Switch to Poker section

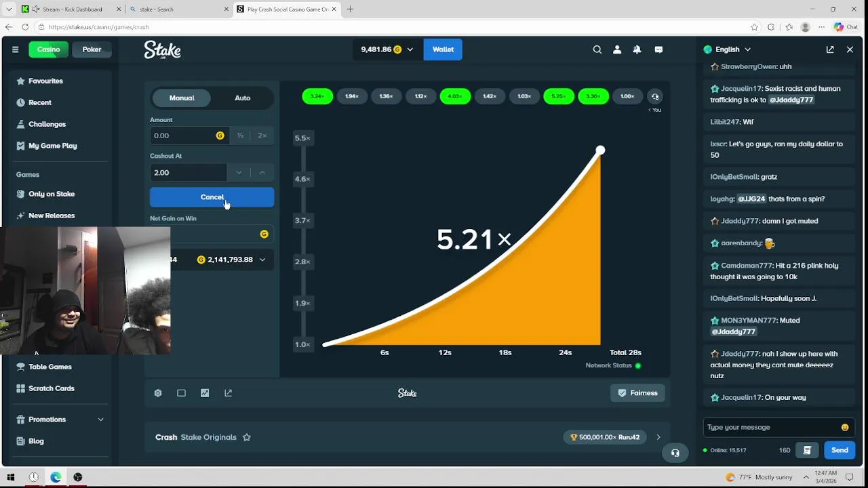click(92, 49)
